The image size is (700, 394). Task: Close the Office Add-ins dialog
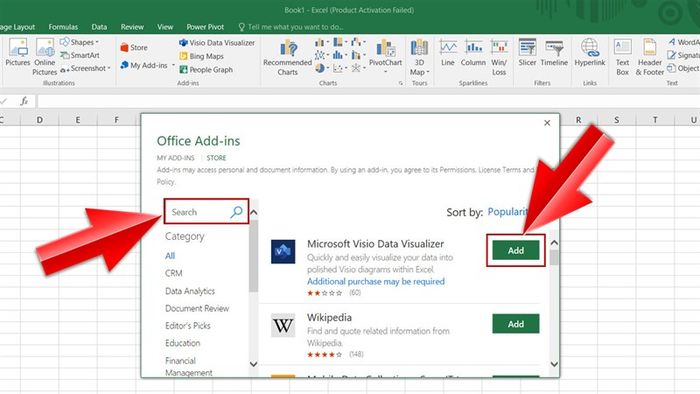(547, 123)
